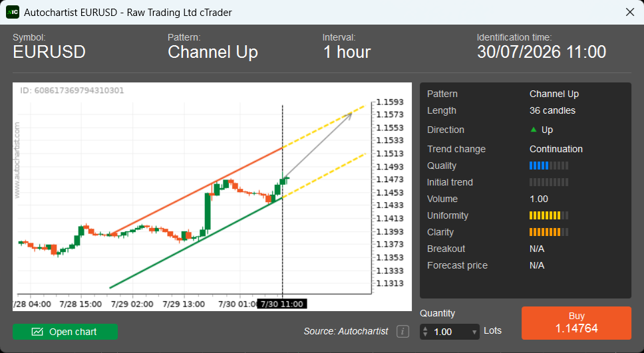Click the chart ID 608617369794310301 text
Screen dimensions: 644x353
72,90
